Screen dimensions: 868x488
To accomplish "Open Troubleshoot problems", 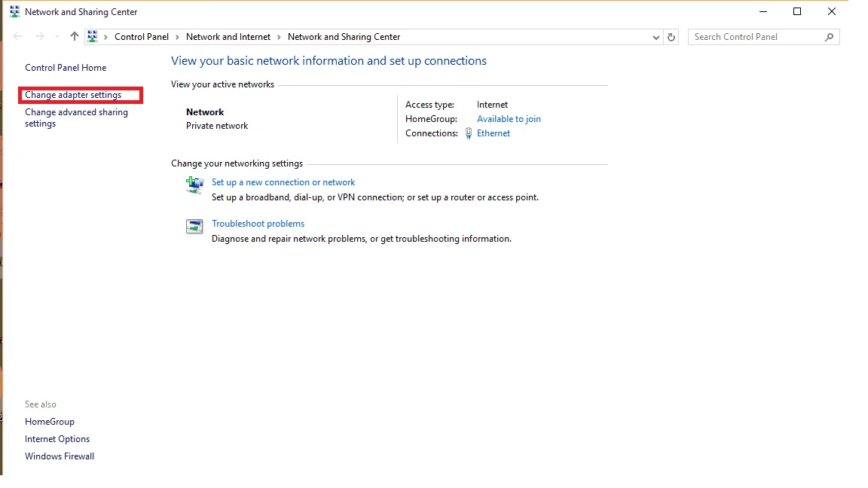I will (258, 224).
